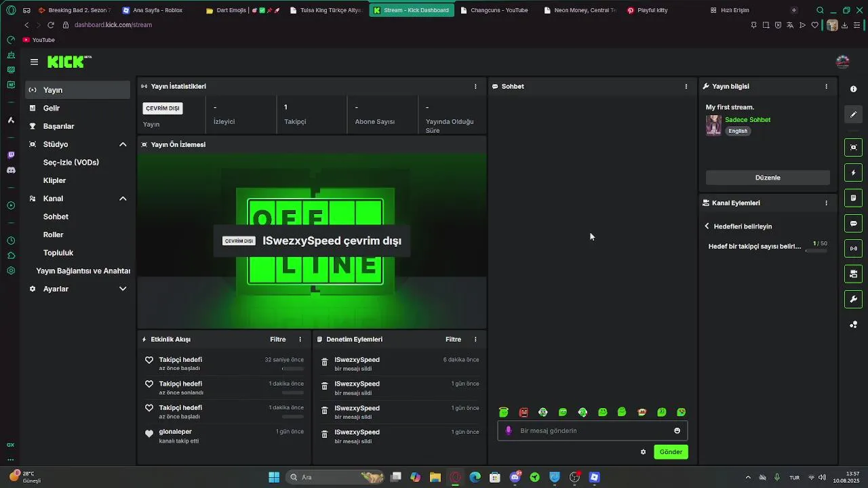Toggle the lightning activity feed panel icon

(853, 173)
